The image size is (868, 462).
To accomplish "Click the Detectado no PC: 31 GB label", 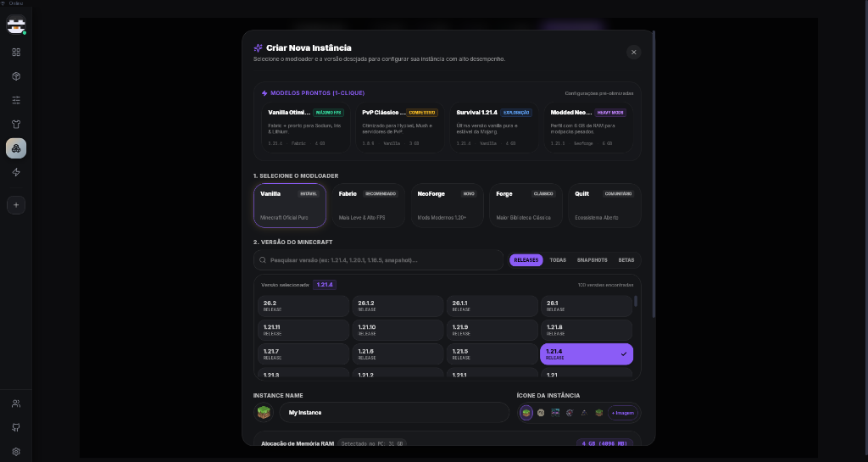I will coord(372,443).
